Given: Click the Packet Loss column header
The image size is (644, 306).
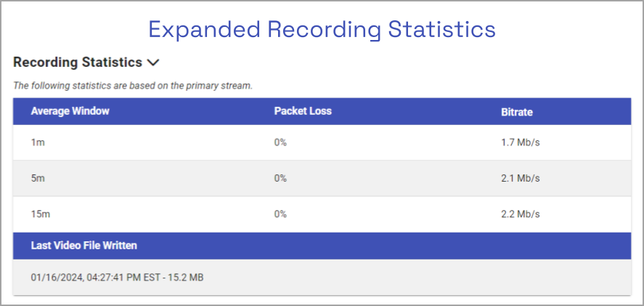Looking at the screenshot, I should click(303, 111).
